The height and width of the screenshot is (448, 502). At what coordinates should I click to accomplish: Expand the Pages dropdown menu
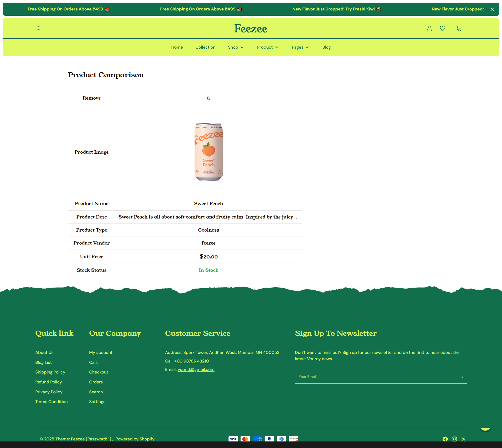point(300,47)
